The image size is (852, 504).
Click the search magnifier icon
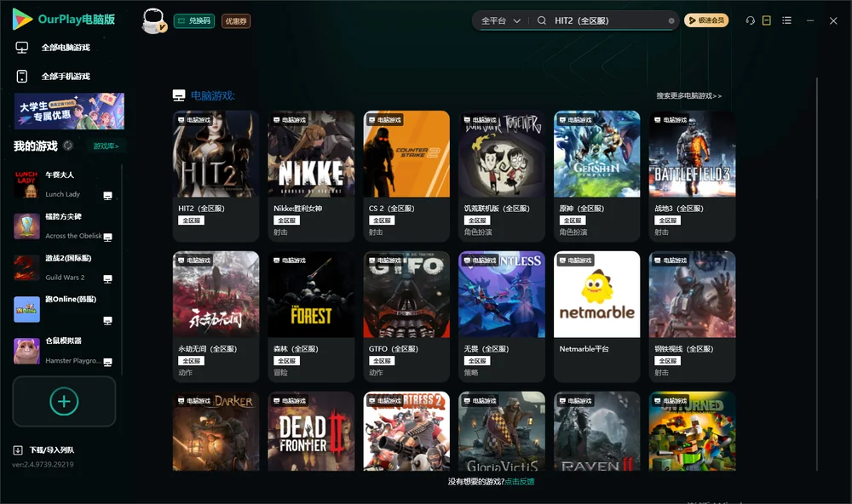point(542,20)
